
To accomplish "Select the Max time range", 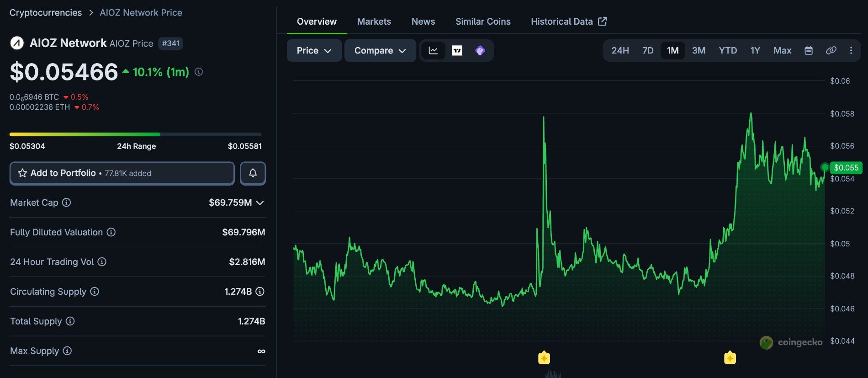I will click(782, 51).
